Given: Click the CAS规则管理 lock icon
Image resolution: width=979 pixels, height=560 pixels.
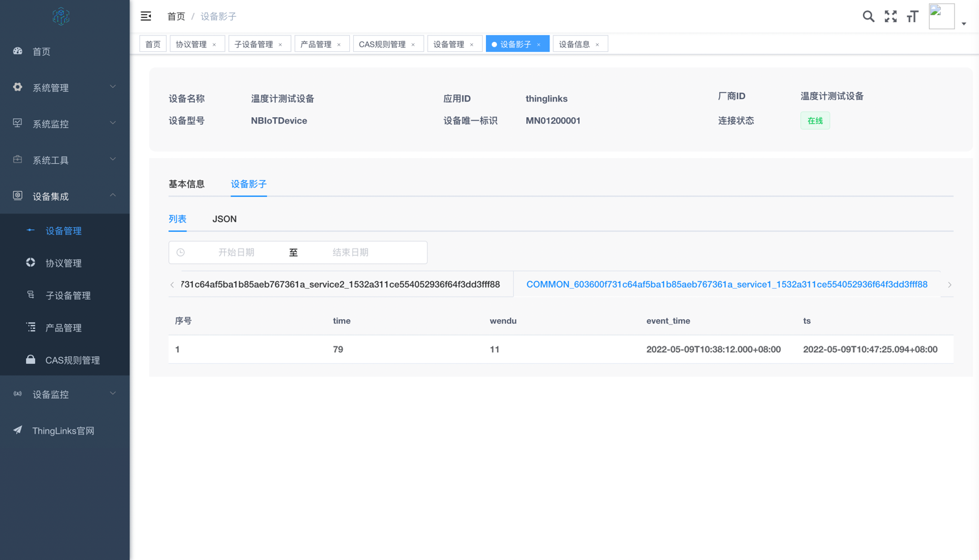Looking at the screenshot, I should (x=30, y=359).
